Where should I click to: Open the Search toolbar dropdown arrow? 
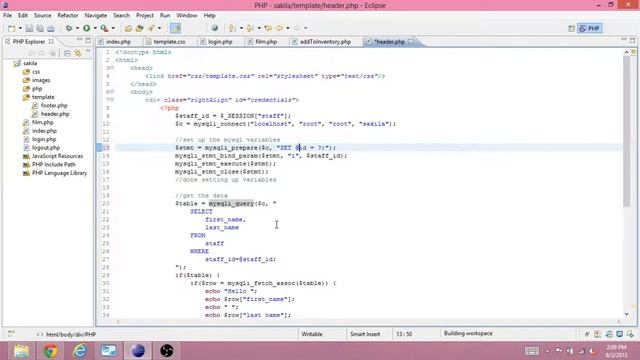pos(159,28)
